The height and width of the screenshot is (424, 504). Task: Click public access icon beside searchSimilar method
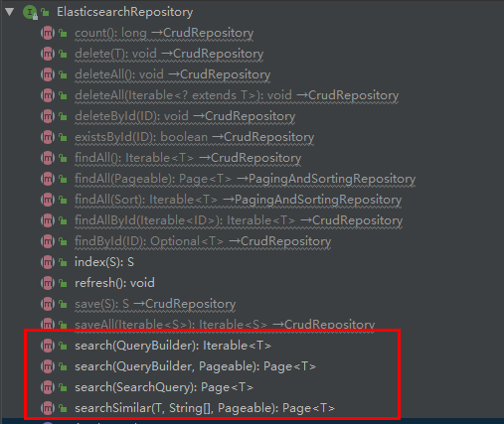click(x=63, y=408)
